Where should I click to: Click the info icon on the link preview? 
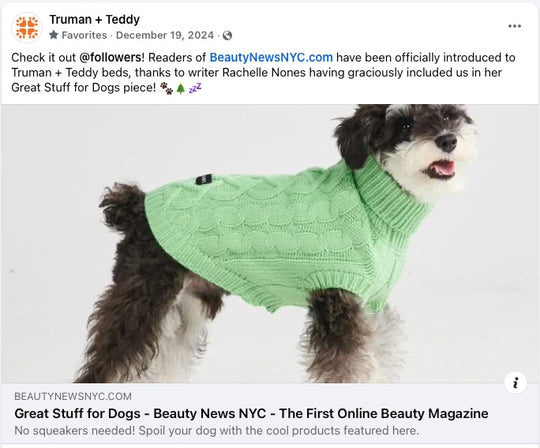point(516,382)
